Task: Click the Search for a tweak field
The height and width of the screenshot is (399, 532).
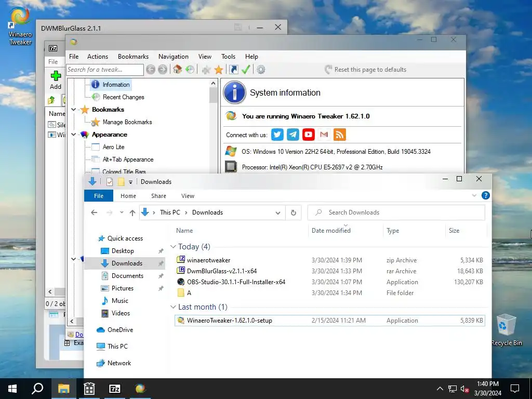Action: pyautogui.click(x=104, y=70)
